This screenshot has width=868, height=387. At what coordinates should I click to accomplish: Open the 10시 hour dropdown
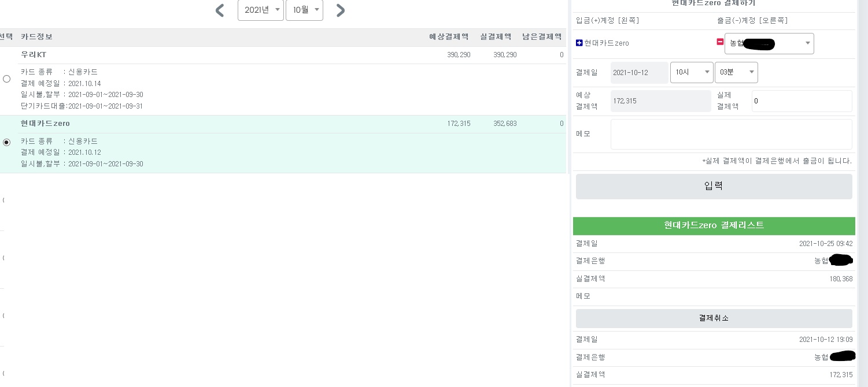click(x=692, y=72)
